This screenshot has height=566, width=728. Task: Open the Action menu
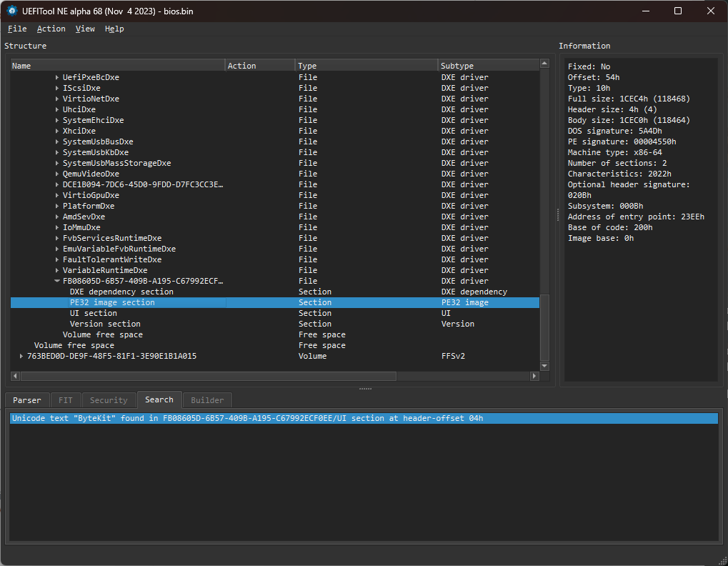tap(51, 29)
